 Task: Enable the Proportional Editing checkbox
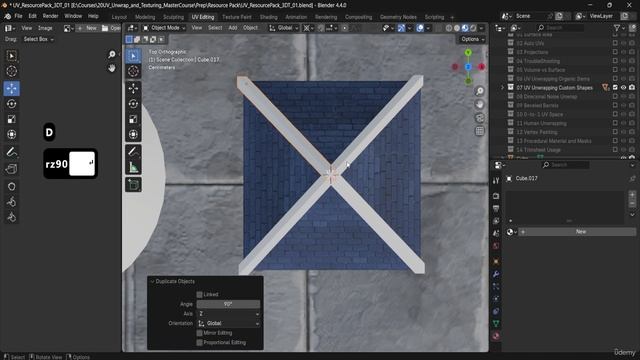pyautogui.click(x=200, y=342)
